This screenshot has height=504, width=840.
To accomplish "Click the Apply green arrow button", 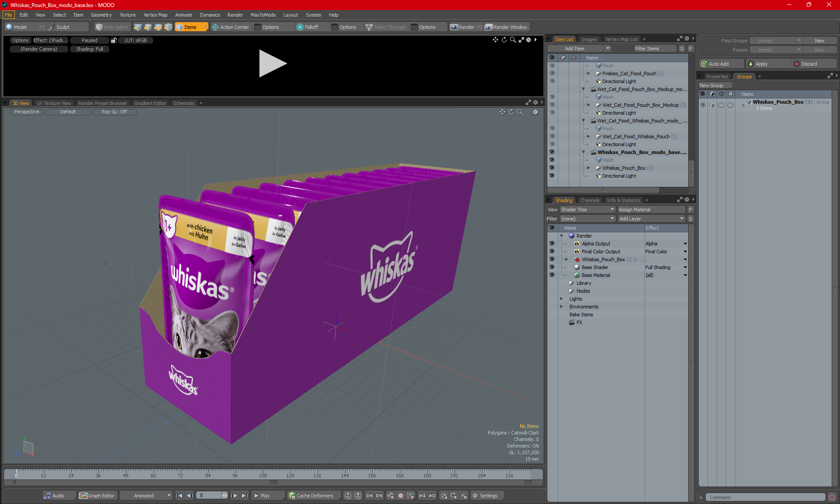I will 768,64.
